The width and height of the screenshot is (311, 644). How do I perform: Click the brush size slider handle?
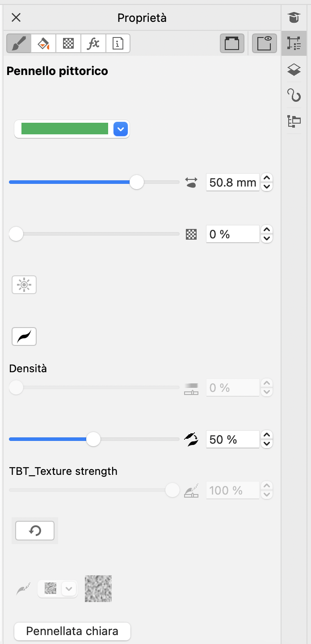pyautogui.click(x=137, y=182)
